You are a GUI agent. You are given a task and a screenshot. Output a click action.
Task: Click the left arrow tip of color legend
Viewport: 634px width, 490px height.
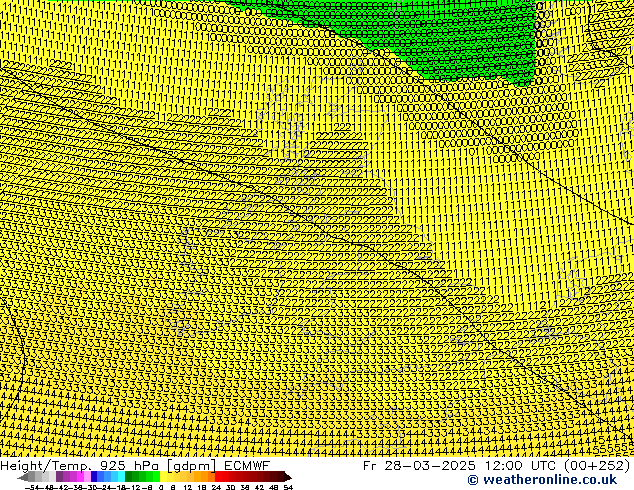pyautogui.click(x=21, y=477)
